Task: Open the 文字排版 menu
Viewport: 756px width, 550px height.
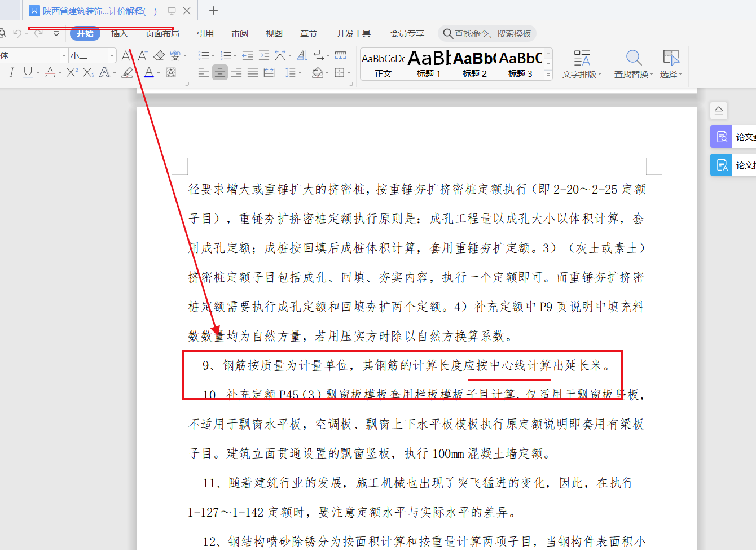Action: pyautogui.click(x=582, y=64)
